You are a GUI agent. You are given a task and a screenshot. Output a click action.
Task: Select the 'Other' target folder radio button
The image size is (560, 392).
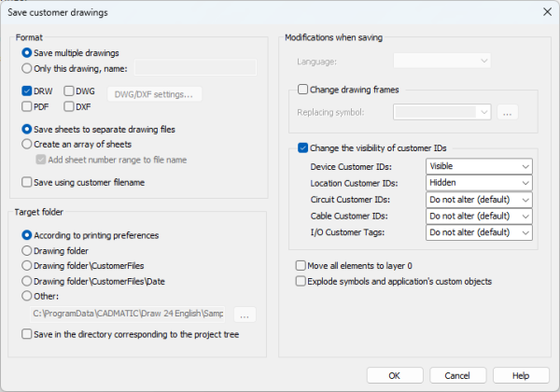(x=26, y=295)
